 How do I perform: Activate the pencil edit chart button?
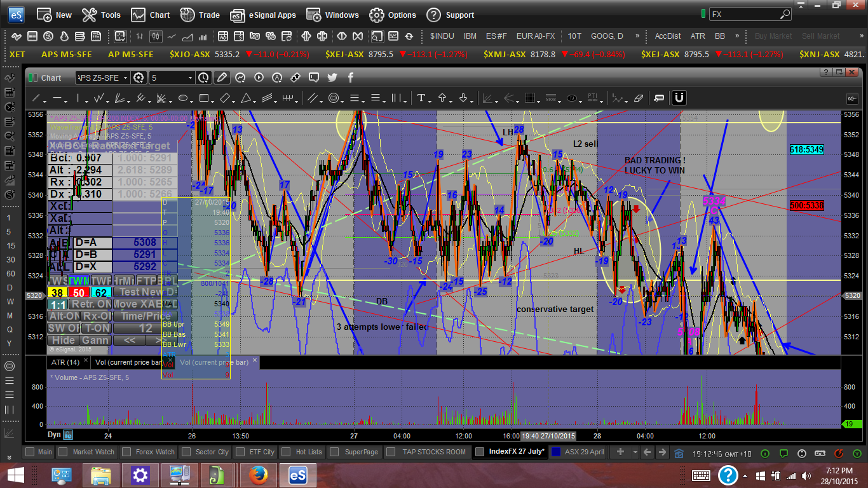[x=222, y=78]
